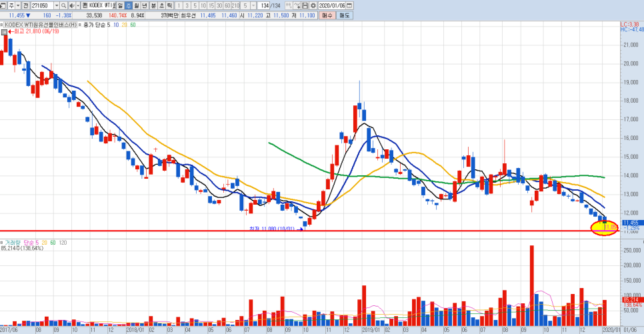
Task: Select the minute (분) chart period
Action: point(153,6)
